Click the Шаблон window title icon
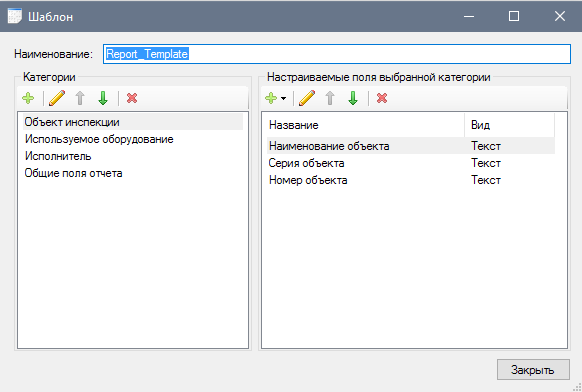This screenshot has width=582, height=392. 14,16
